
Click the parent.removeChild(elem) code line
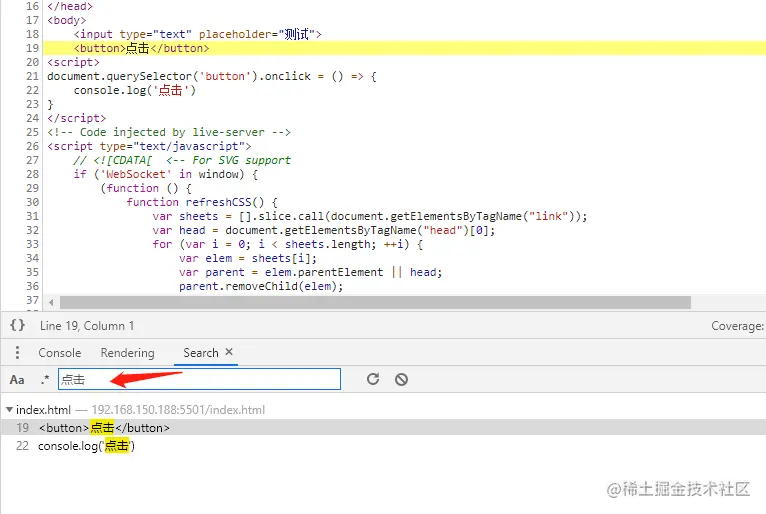[x=261, y=286]
